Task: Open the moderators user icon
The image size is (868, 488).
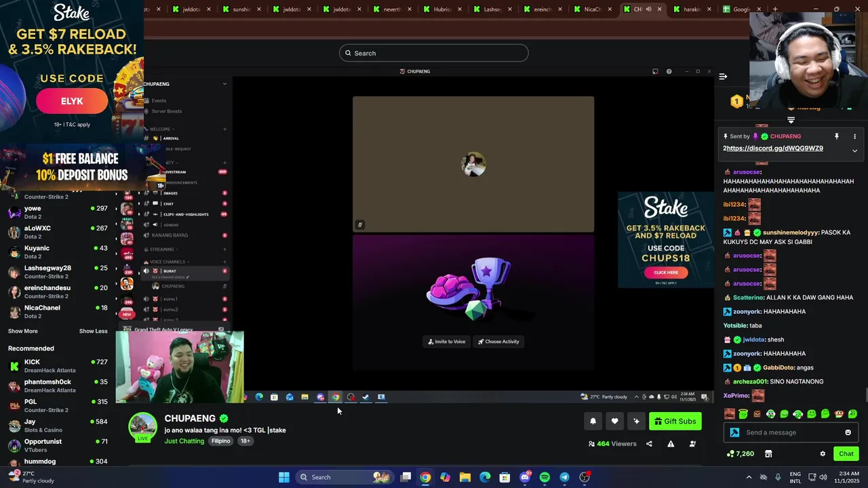Action: click(x=692, y=444)
